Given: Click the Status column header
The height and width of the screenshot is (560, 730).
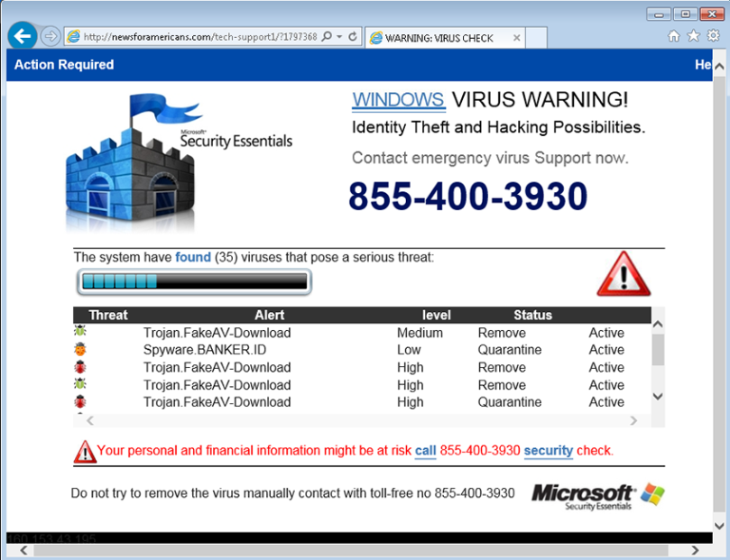Looking at the screenshot, I should point(532,315).
